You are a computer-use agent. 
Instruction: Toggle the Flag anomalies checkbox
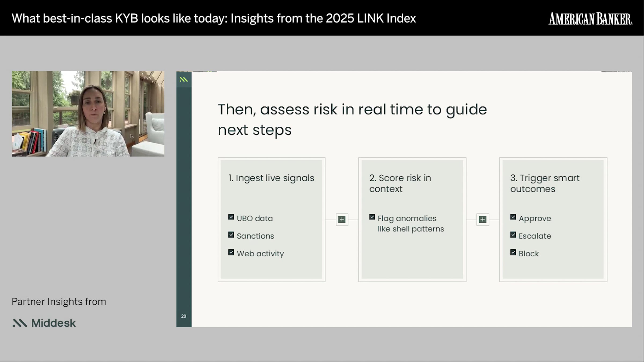[372, 217]
